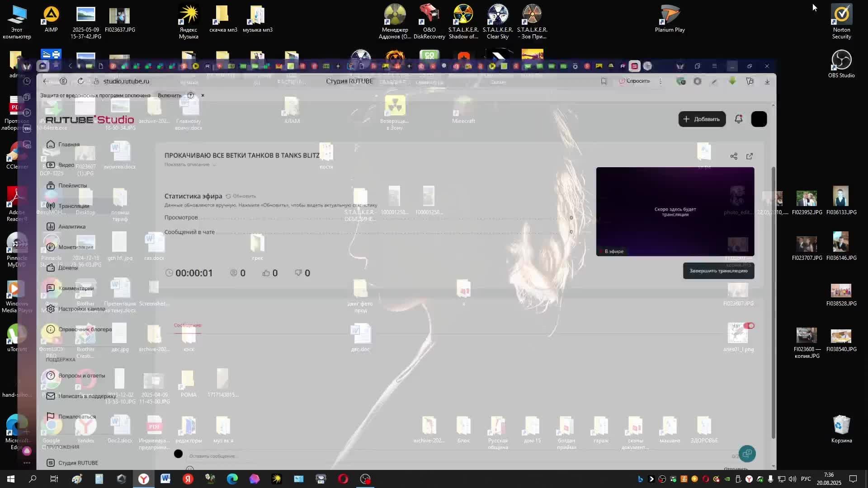Screen dimensions: 868x488
Task: Open the notifications bell in RUTUBE Studio
Action: pos(738,119)
